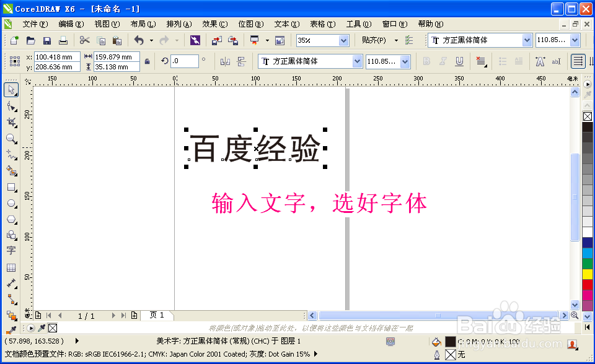The height and width of the screenshot is (364, 595).
Task: Go to the next page arrow
Action: [113, 316]
